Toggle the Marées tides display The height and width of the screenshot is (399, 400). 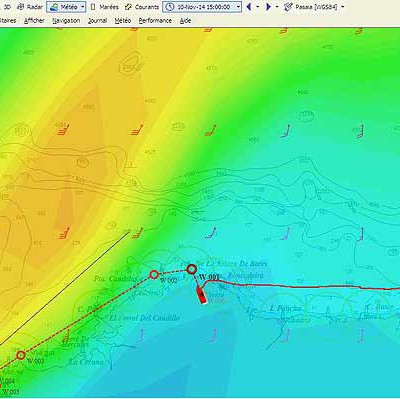point(104,7)
